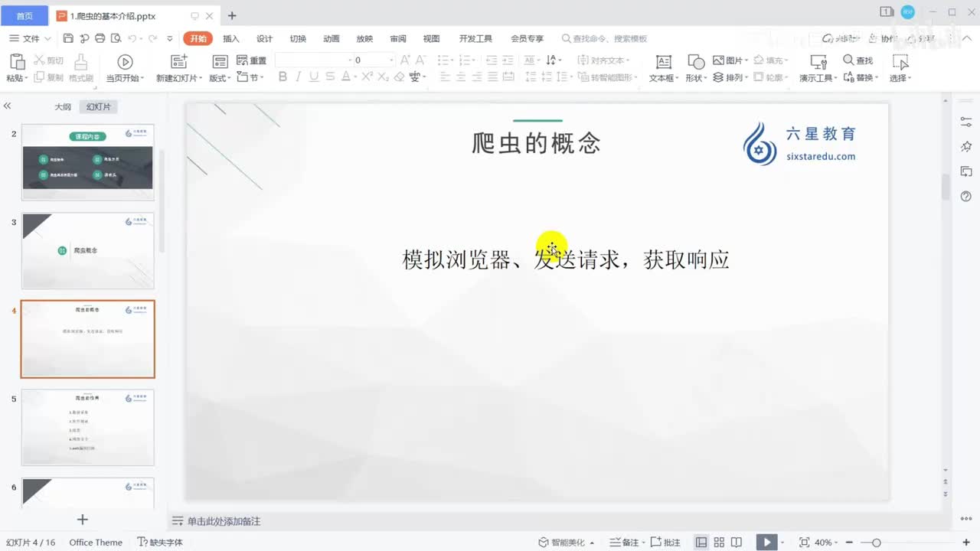The height and width of the screenshot is (551, 980).
Task: Click the add slide plus under thumbnails
Action: (83, 520)
